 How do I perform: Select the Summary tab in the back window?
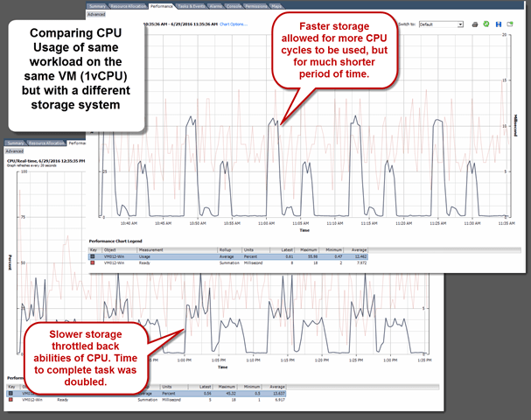pyautogui.click(x=17, y=142)
